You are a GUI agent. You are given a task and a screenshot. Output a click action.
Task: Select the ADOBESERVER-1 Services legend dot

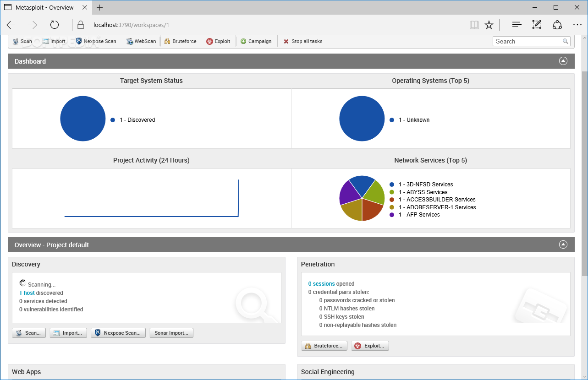pyautogui.click(x=392, y=207)
